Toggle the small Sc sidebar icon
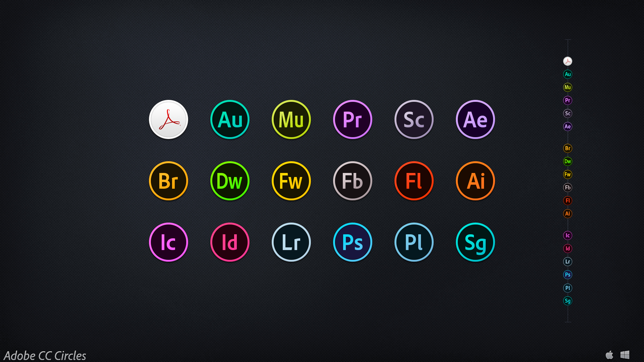The height and width of the screenshot is (362, 644). point(568,114)
